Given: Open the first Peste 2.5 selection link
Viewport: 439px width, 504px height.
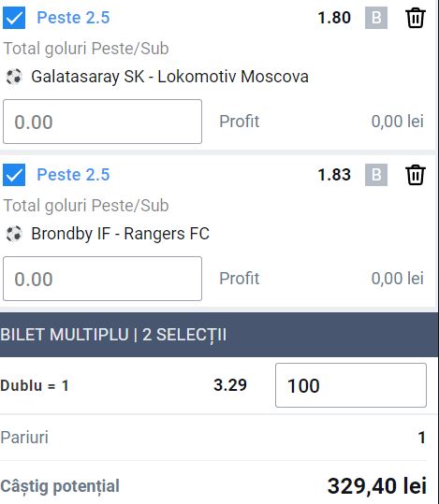Looking at the screenshot, I should (x=73, y=18).
